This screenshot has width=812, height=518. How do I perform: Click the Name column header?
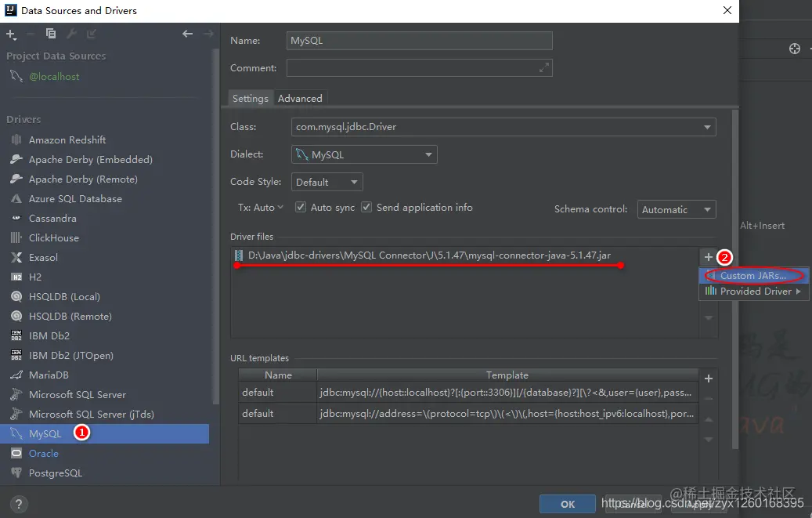[x=278, y=375]
